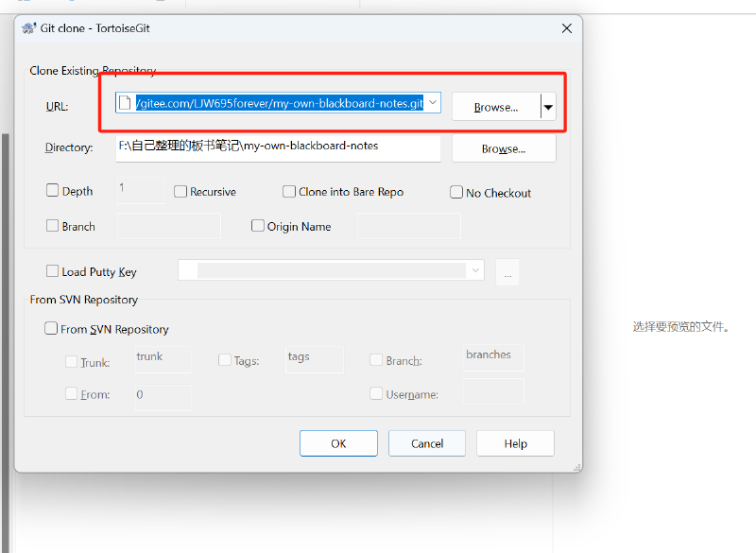The image size is (756, 553).
Task: Click the Directory path field
Action: [x=278, y=147]
